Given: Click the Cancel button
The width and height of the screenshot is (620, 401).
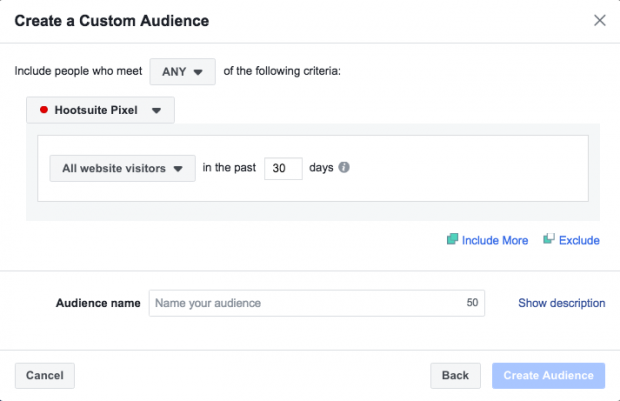Looking at the screenshot, I should coord(45,376).
